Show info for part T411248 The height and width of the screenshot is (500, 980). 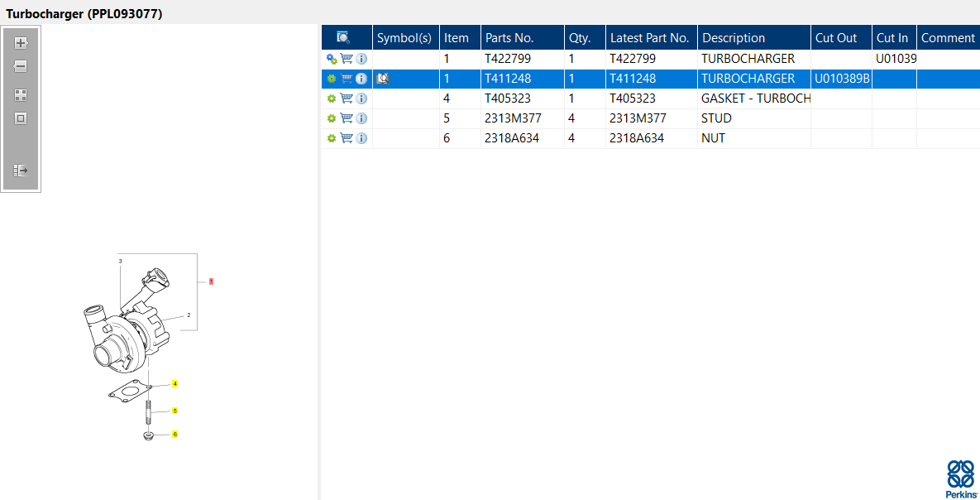coord(361,79)
